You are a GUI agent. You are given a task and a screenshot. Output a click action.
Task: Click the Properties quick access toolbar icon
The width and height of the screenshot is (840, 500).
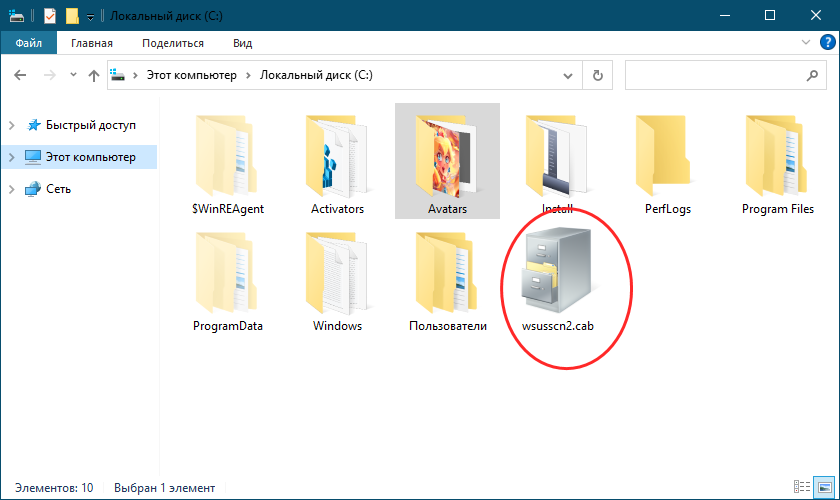50,16
